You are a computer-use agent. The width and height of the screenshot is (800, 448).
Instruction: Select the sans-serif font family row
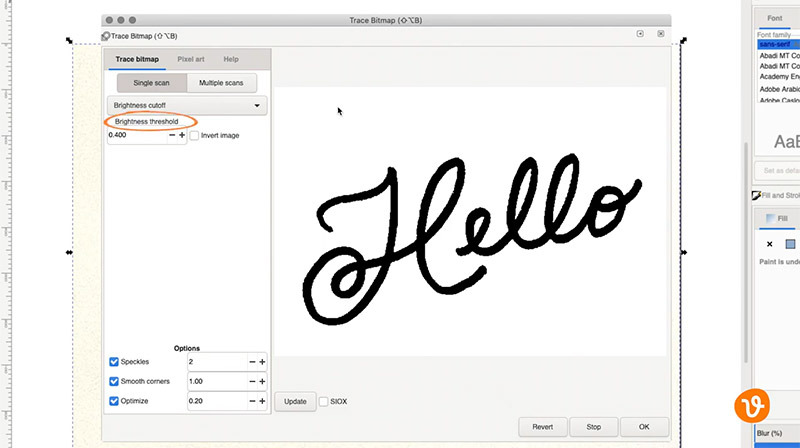779,44
